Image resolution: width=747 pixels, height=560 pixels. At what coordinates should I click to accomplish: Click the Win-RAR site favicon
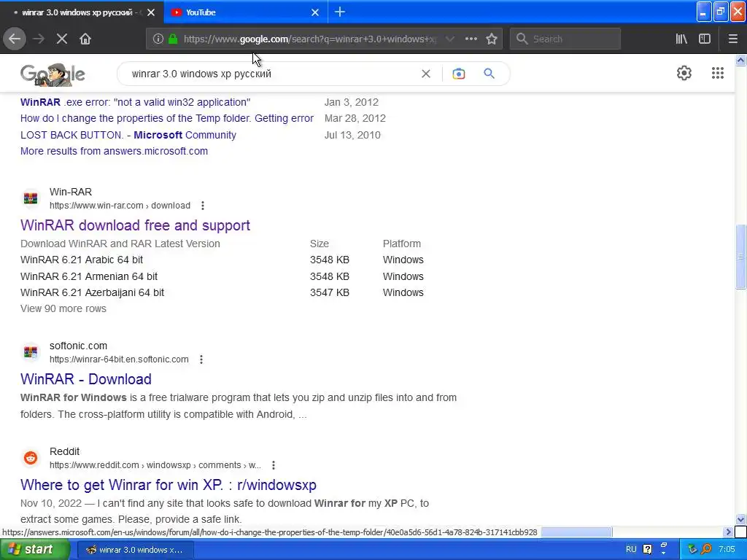tap(31, 198)
